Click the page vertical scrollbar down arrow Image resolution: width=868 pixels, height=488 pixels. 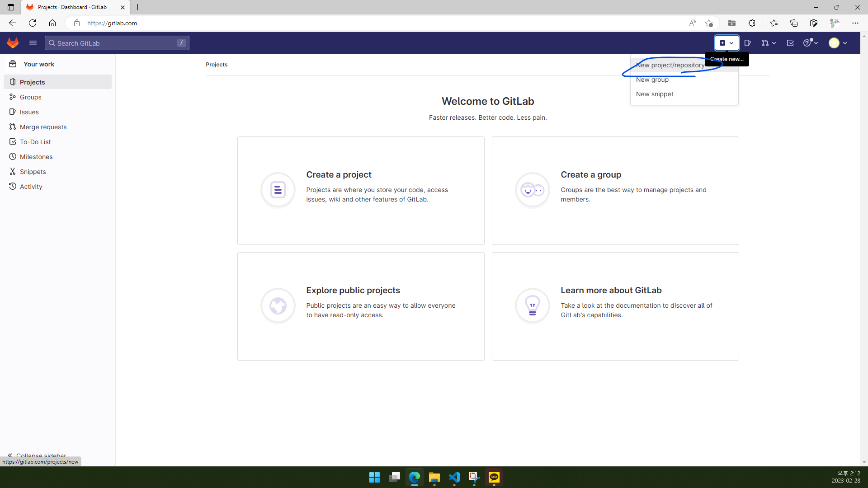[x=864, y=462]
